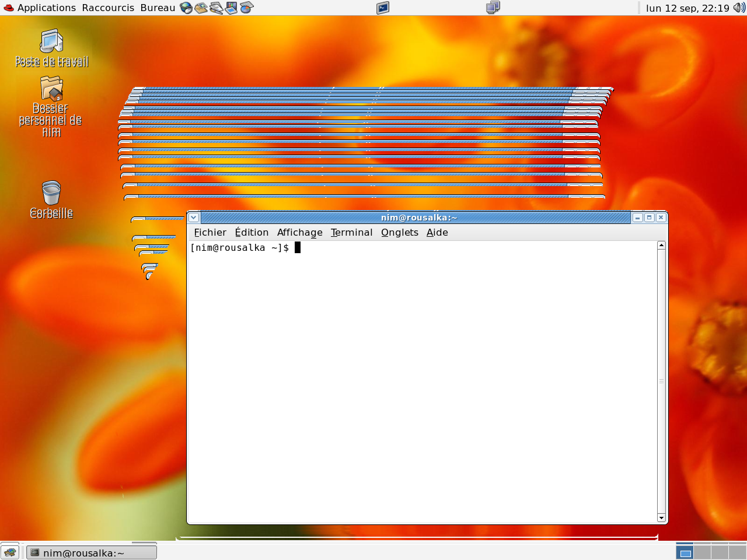Launch the email client from top panel

[201, 8]
